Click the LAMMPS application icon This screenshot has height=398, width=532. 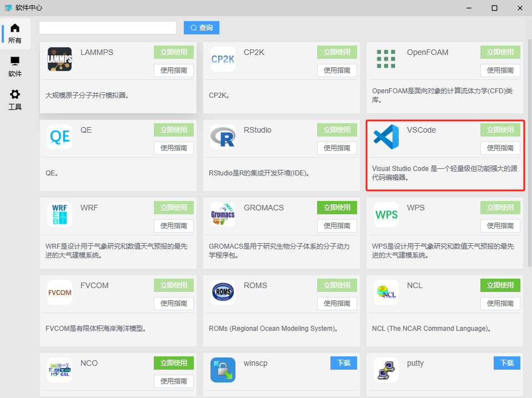click(60, 59)
